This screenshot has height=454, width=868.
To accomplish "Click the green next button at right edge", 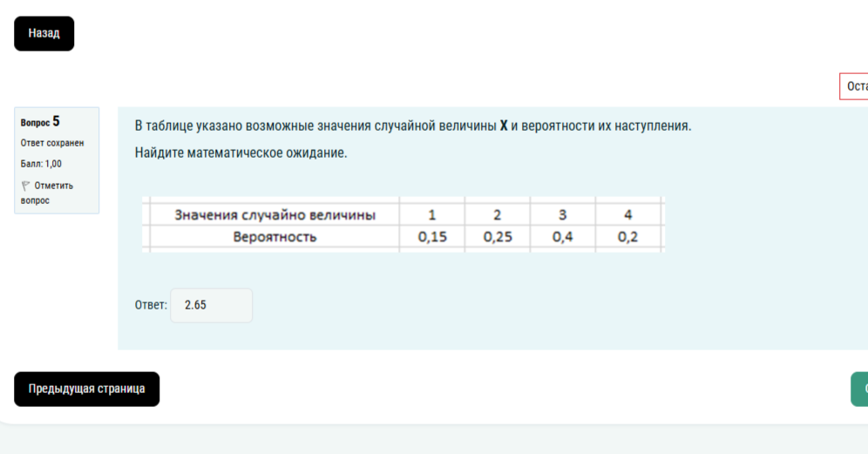I will pos(859,390).
